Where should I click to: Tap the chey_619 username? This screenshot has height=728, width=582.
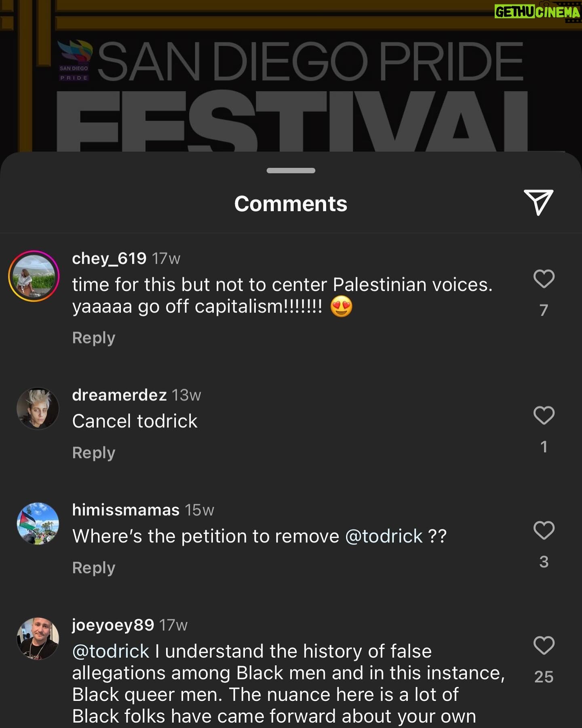(109, 258)
